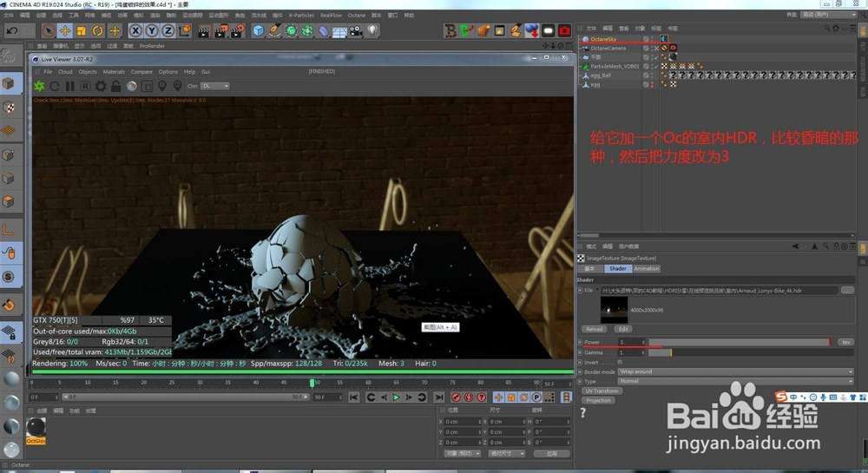
Task: Add a camera object from toolbar
Action: [356, 31]
